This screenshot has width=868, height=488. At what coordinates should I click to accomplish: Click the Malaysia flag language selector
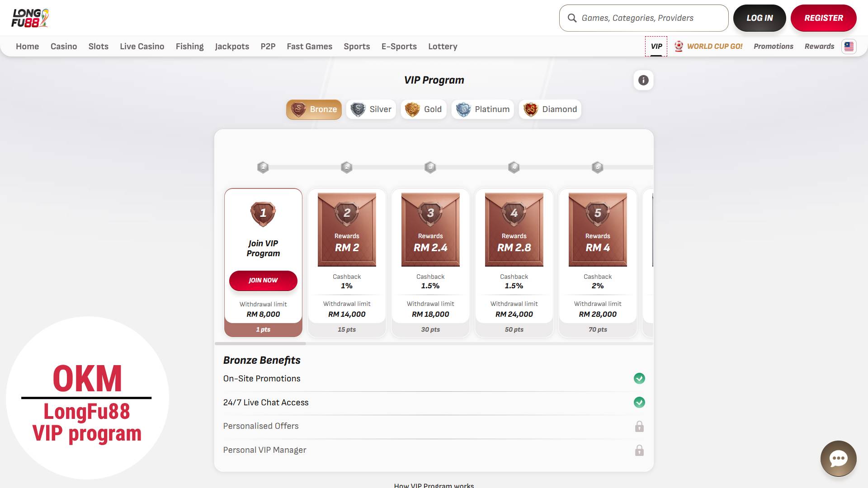tap(849, 46)
